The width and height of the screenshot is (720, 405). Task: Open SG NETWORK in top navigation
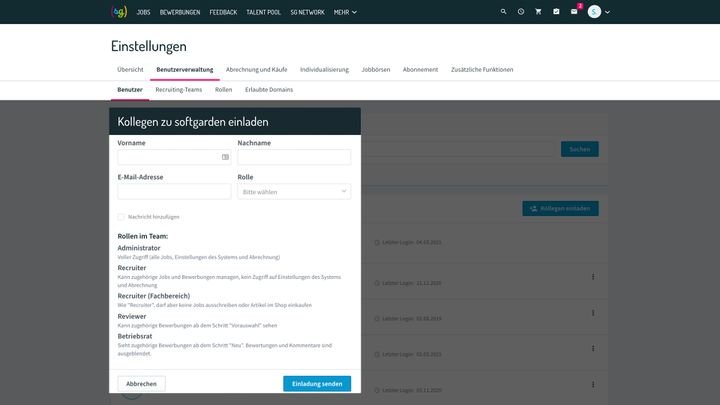308,12
